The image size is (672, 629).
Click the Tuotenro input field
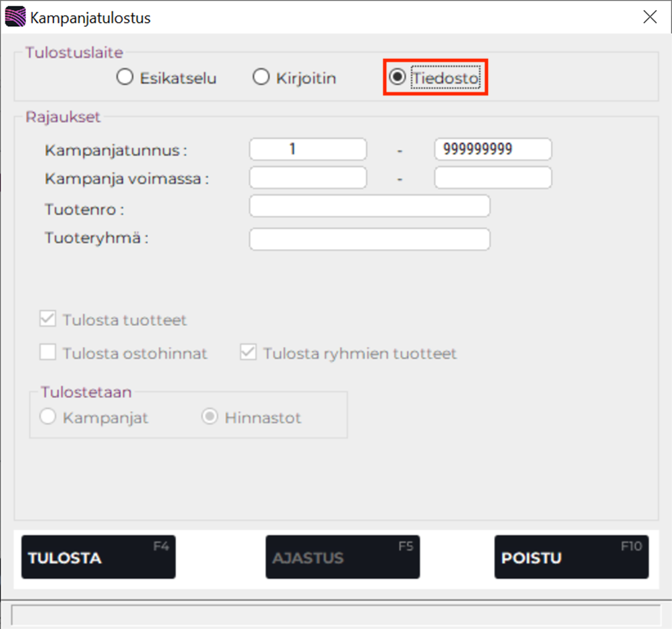pyautogui.click(x=369, y=206)
